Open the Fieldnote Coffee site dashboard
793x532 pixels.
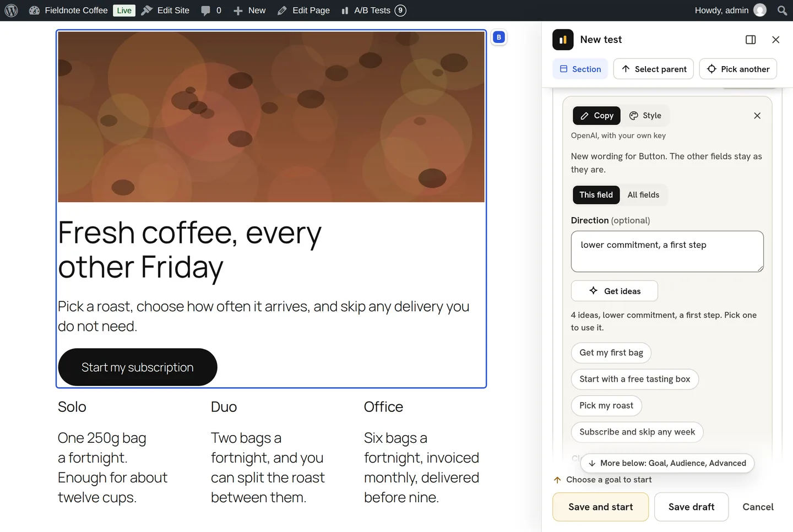tap(68, 10)
